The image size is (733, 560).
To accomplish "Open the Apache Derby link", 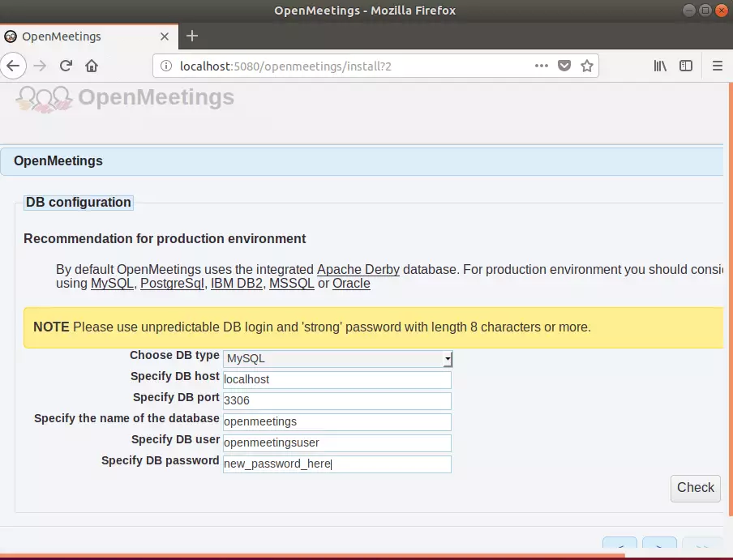I will 358,270.
